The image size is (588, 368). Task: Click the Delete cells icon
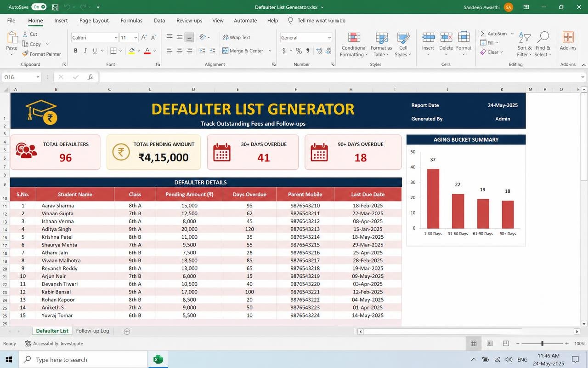(446, 38)
